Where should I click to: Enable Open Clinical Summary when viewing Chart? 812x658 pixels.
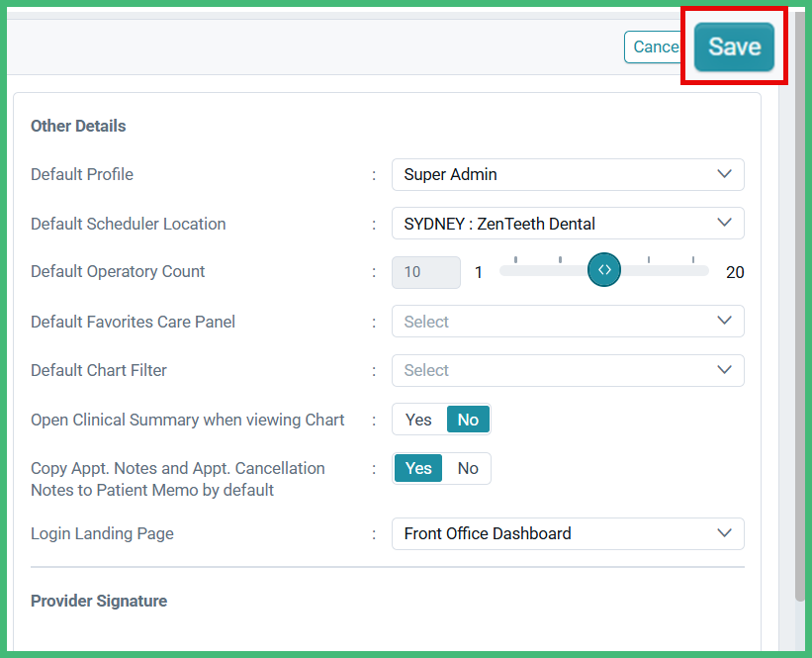coord(417,419)
